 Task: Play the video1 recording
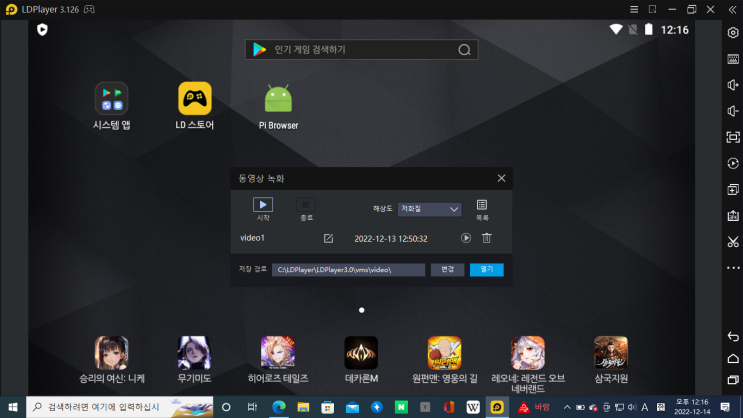(466, 238)
